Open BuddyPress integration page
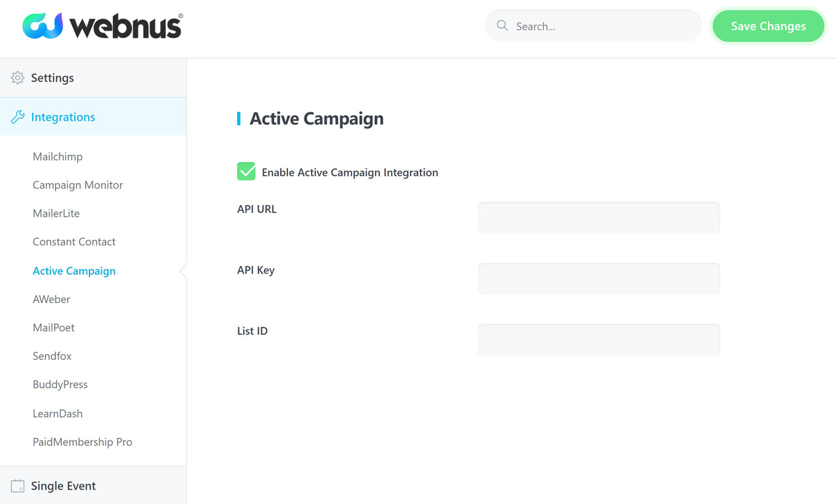Image resolution: width=836 pixels, height=504 pixels. [60, 385]
